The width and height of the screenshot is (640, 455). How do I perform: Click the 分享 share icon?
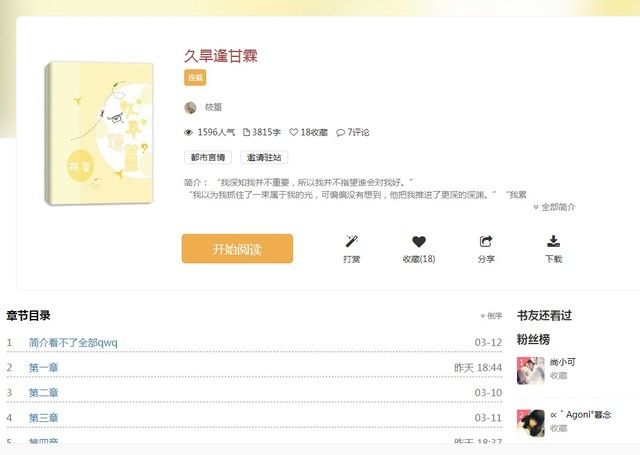(486, 241)
